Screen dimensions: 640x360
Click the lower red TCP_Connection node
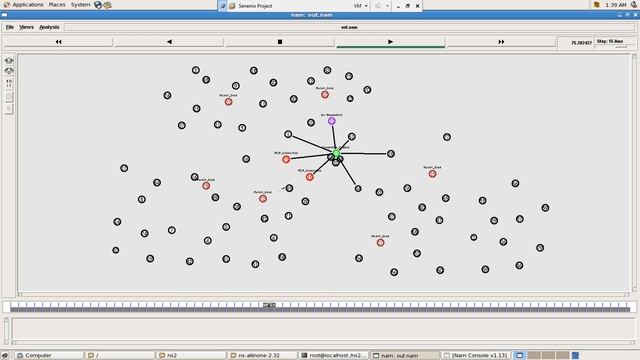[310, 177]
